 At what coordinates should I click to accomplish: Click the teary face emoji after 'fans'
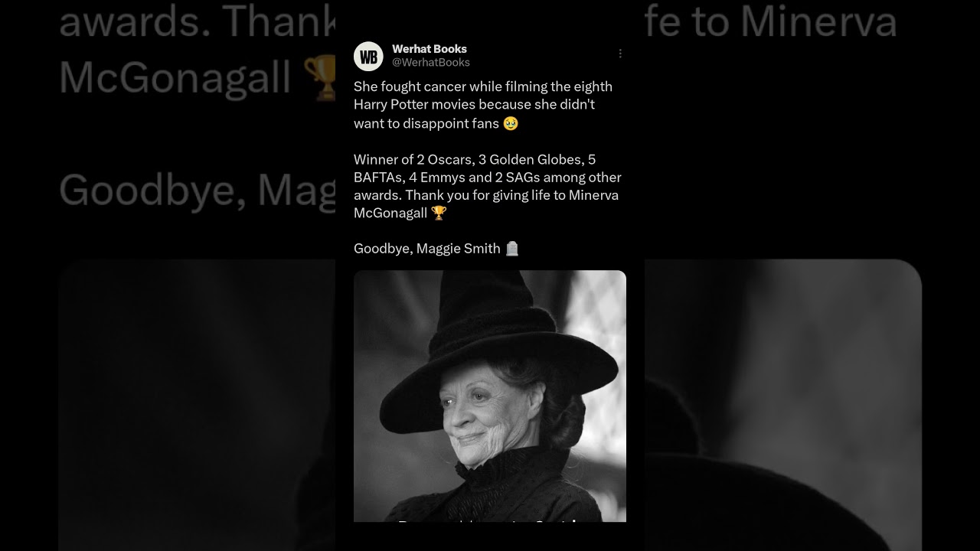click(x=511, y=123)
